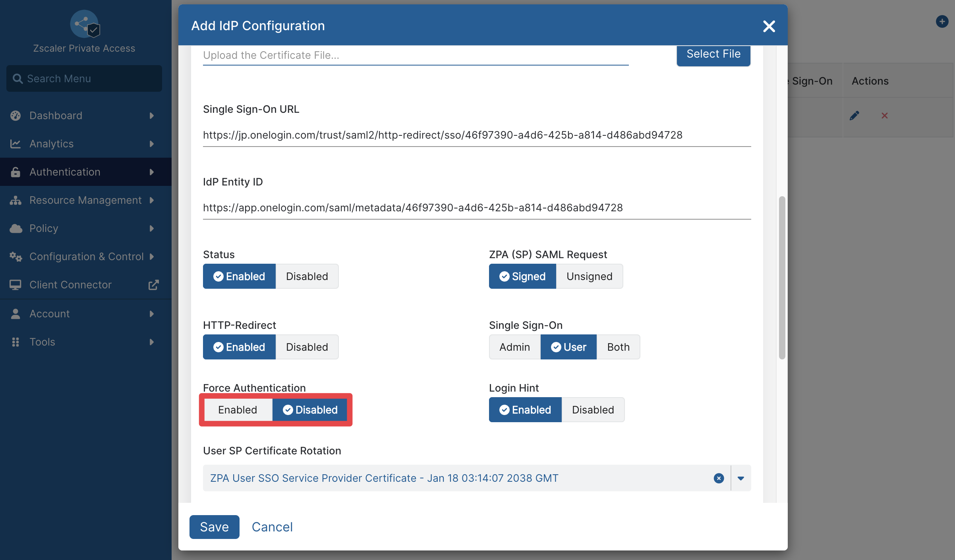Click the pencil edit icon under Actions
The height and width of the screenshot is (560, 955).
click(854, 116)
